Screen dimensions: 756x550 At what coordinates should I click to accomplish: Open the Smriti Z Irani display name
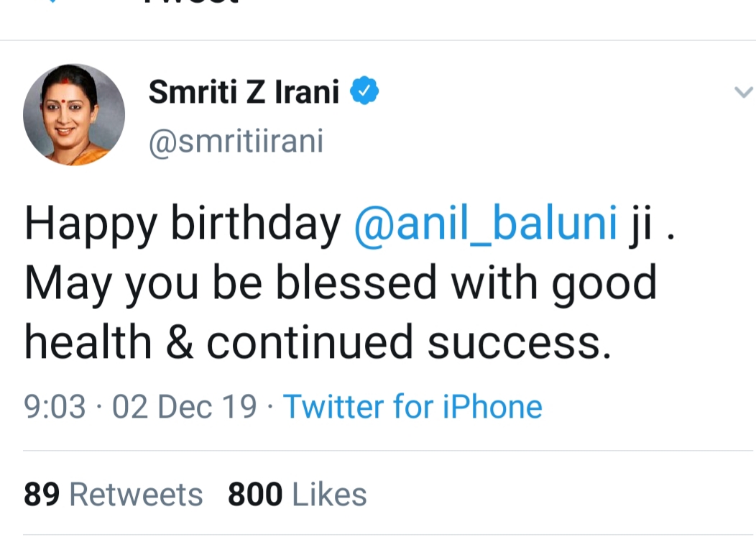tap(244, 92)
